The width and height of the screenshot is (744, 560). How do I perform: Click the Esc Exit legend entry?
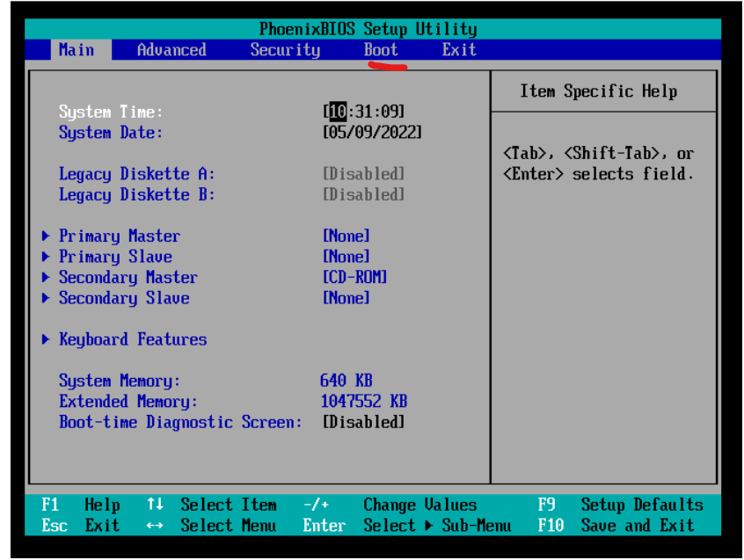click(81, 526)
